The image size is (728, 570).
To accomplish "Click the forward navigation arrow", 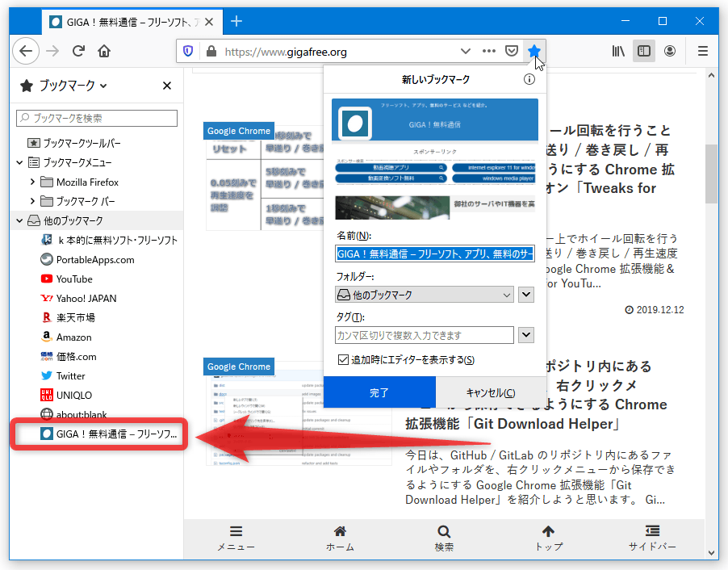I will pos(52,51).
